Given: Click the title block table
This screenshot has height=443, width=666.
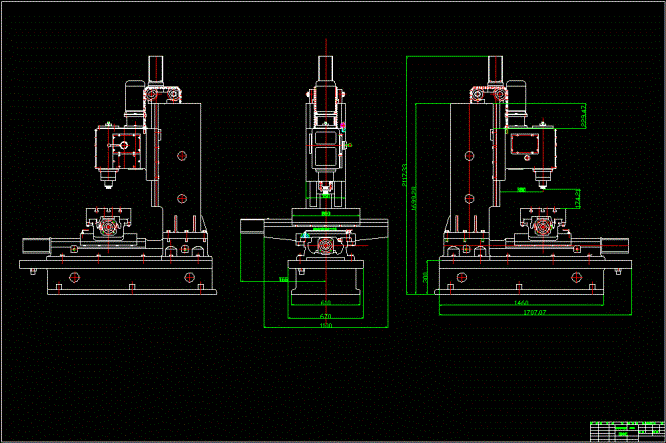Looking at the screenshot, I should (627, 432).
